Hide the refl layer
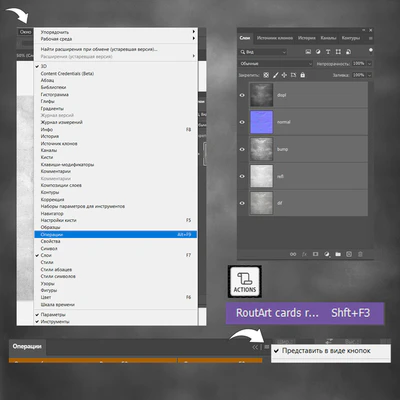 pos(242,176)
